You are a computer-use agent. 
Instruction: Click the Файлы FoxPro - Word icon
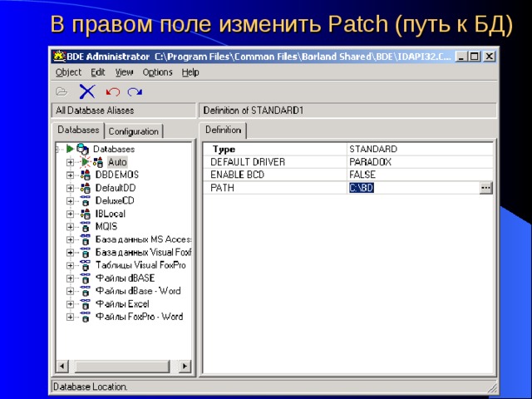click(x=86, y=317)
